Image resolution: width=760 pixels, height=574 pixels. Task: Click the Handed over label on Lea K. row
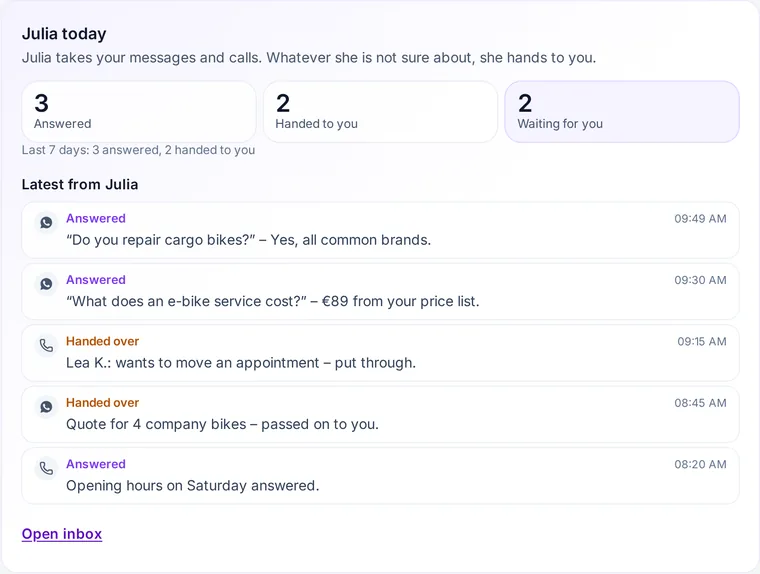coord(102,341)
